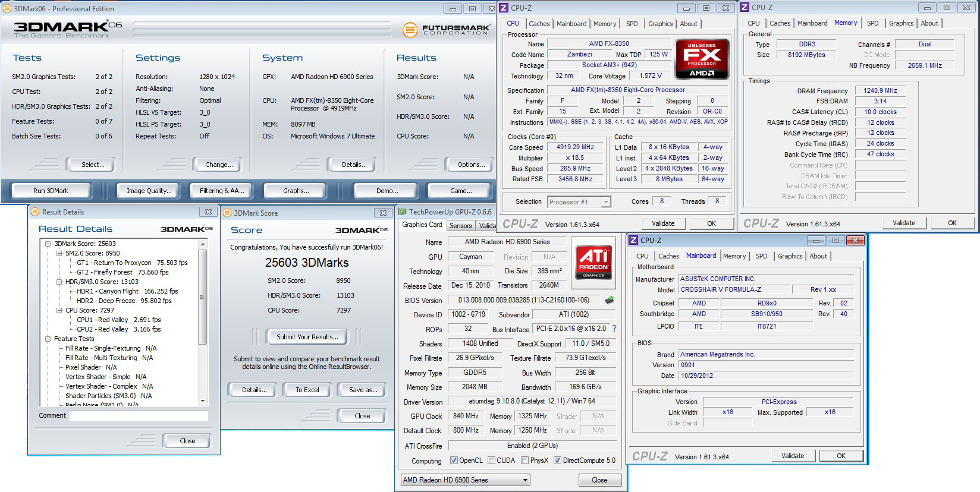Click the Graphs... button in 3DMark06
This screenshot has height=492, width=980.
(296, 191)
